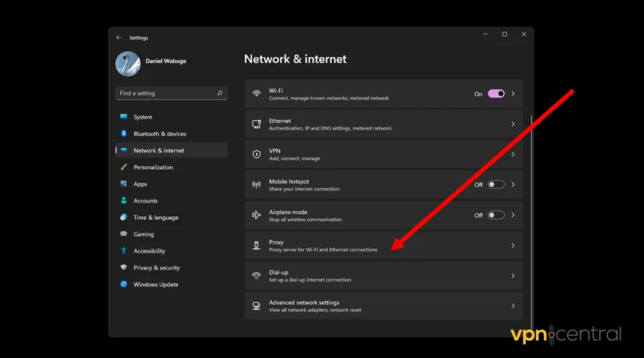Open the Ethernet settings row
This screenshot has width=644, height=358.
(x=384, y=124)
